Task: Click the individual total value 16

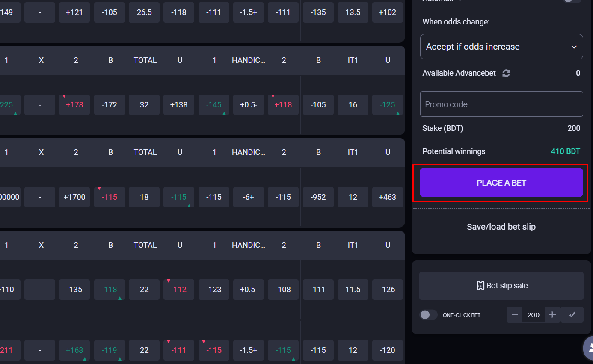Action: click(353, 105)
